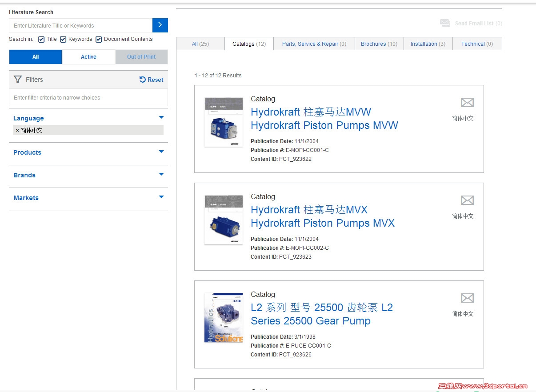Screen dimensions: 536x392
Task: Expand the Products filter section
Action: [161, 152]
